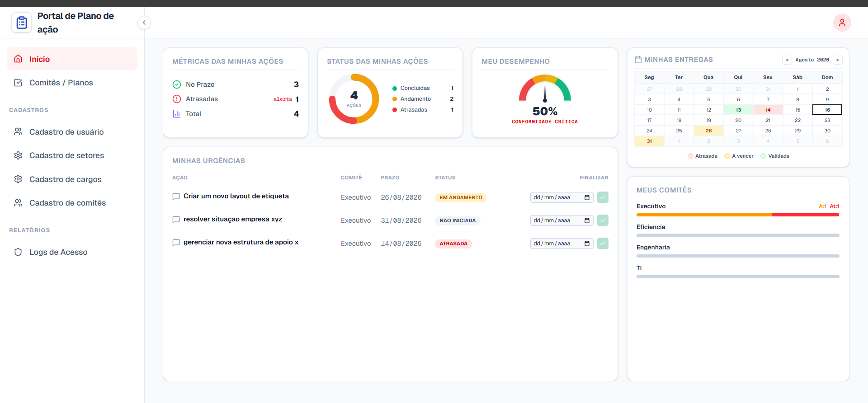
Task: Click the green check icon for No Prazo
Action: coord(177,84)
